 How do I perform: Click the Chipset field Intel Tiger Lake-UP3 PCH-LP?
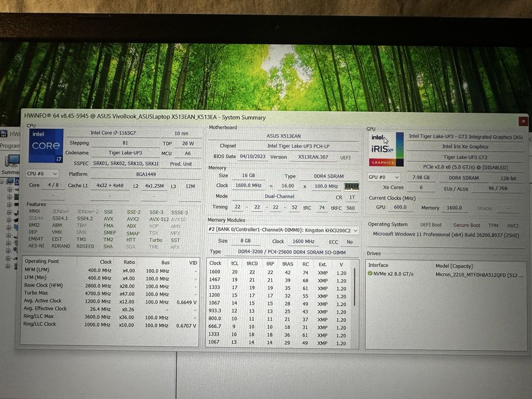coord(298,146)
